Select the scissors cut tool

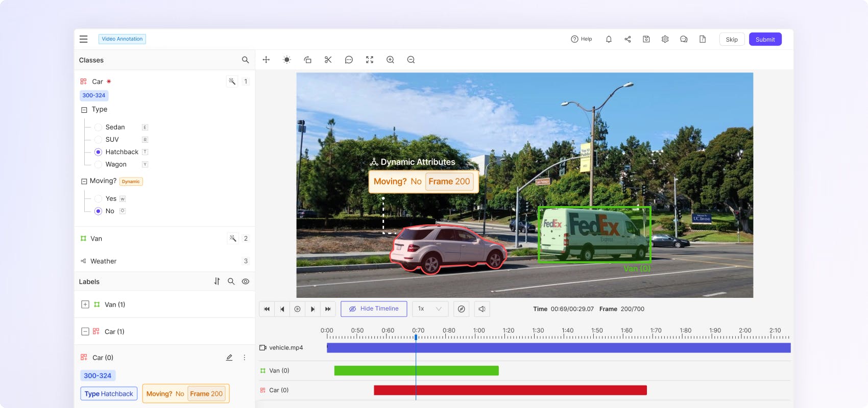(328, 60)
